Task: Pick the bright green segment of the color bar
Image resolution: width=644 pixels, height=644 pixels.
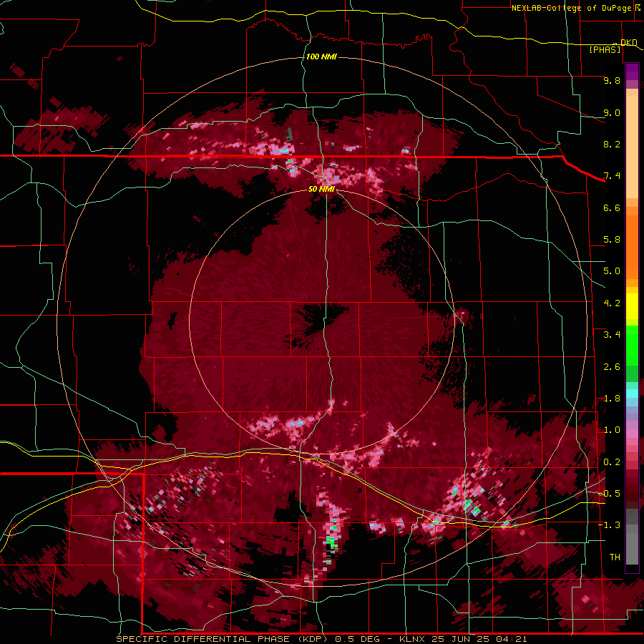Action: 632,345
